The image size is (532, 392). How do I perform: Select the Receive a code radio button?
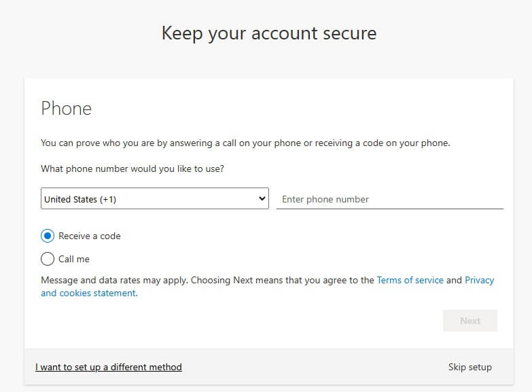[48, 236]
